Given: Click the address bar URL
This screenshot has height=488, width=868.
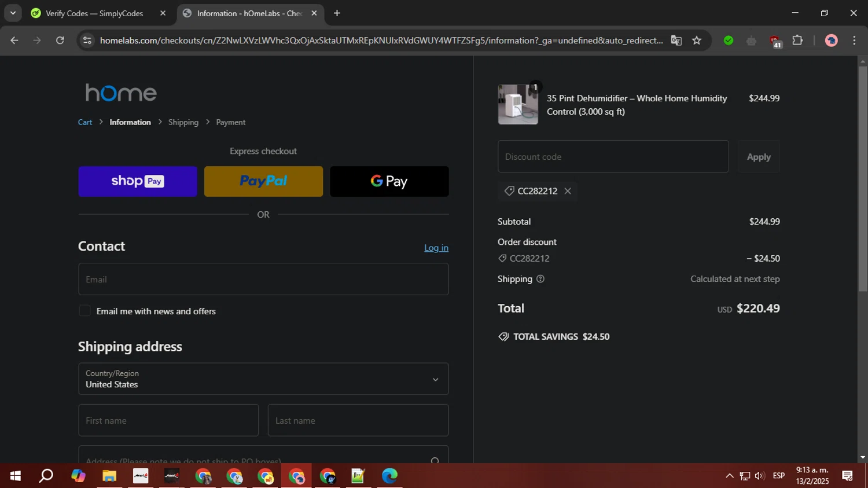Looking at the screenshot, I should pyautogui.click(x=381, y=41).
